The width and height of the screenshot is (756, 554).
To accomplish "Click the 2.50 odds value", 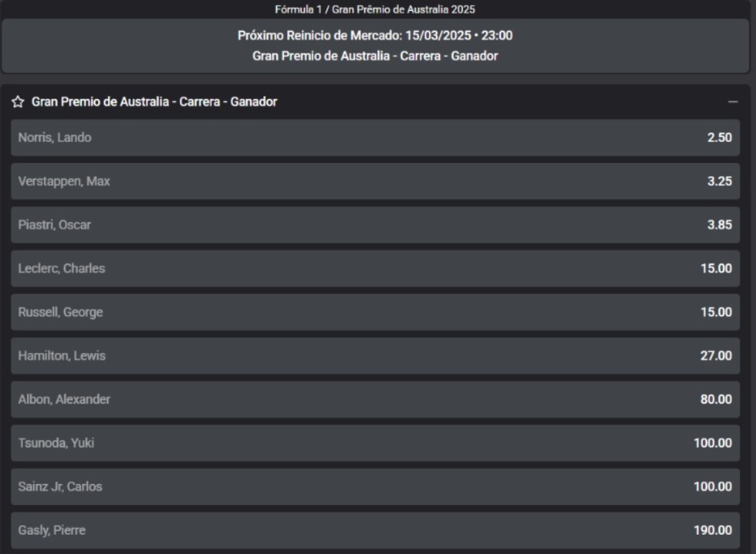I will point(720,138).
